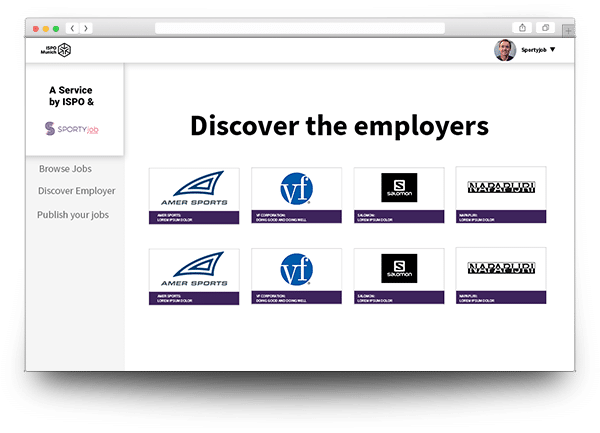Click the browser address bar
The height and width of the screenshot is (433, 600).
point(300,28)
